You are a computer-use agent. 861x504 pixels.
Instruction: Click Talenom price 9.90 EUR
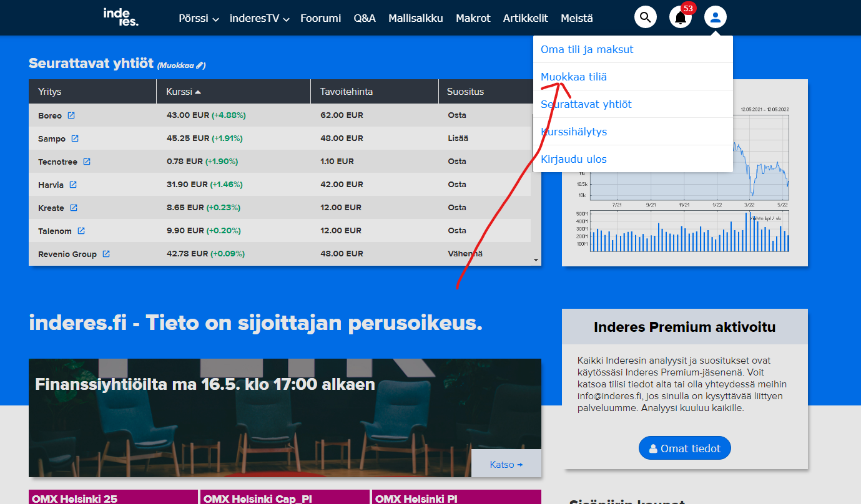click(x=185, y=231)
